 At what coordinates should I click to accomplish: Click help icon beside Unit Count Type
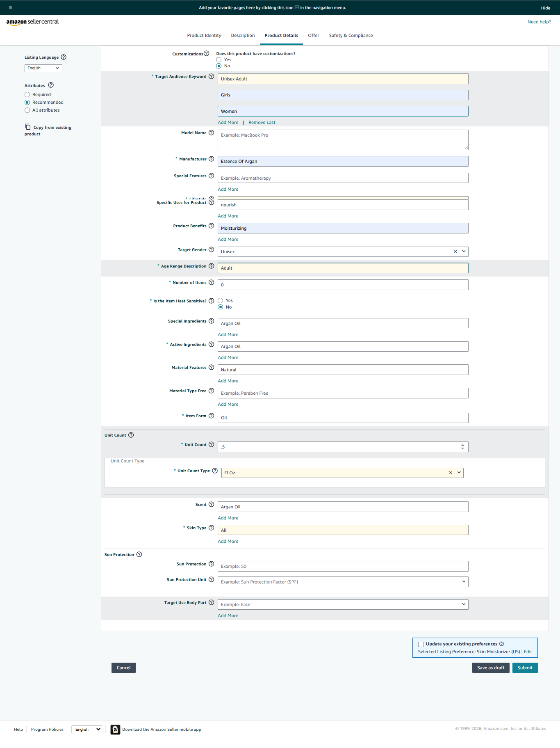[x=215, y=471]
